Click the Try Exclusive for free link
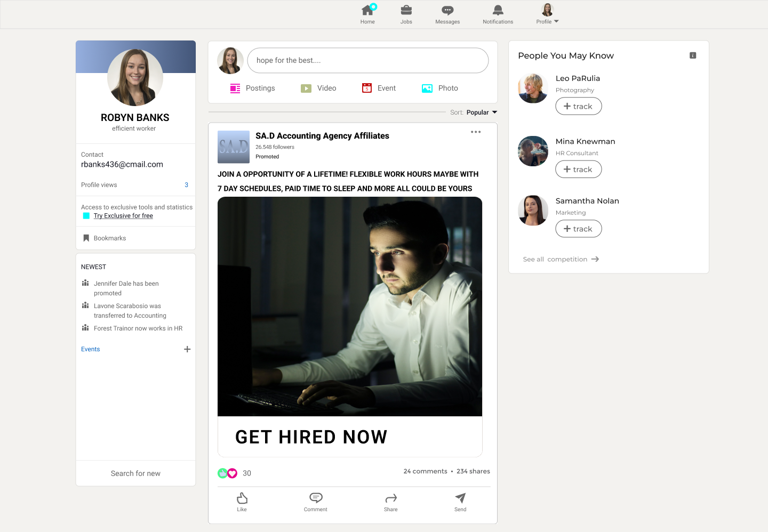This screenshot has width=768, height=532. 123,216
